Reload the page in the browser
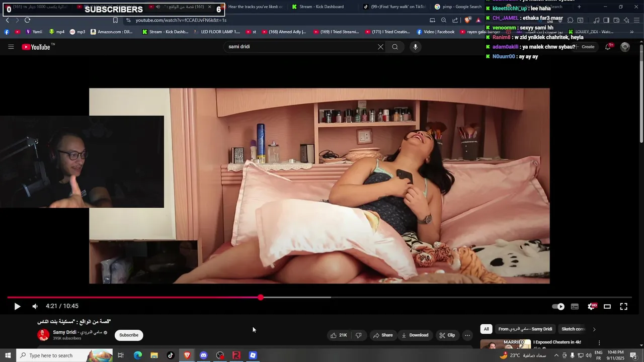The image size is (644, 362). 27,20
